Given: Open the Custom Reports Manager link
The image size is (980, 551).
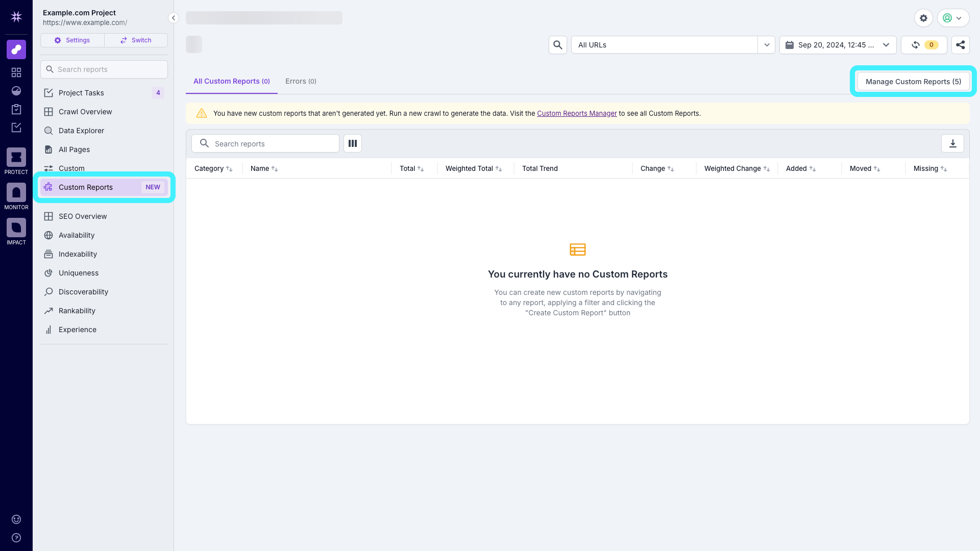Looking at the screenshot, I should click(x=577, y=113).
